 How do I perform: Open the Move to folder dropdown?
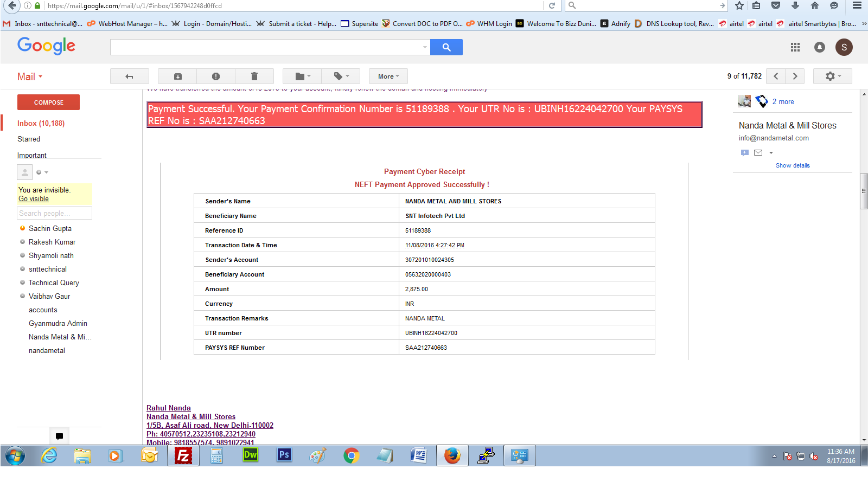(x=303, y=76)
